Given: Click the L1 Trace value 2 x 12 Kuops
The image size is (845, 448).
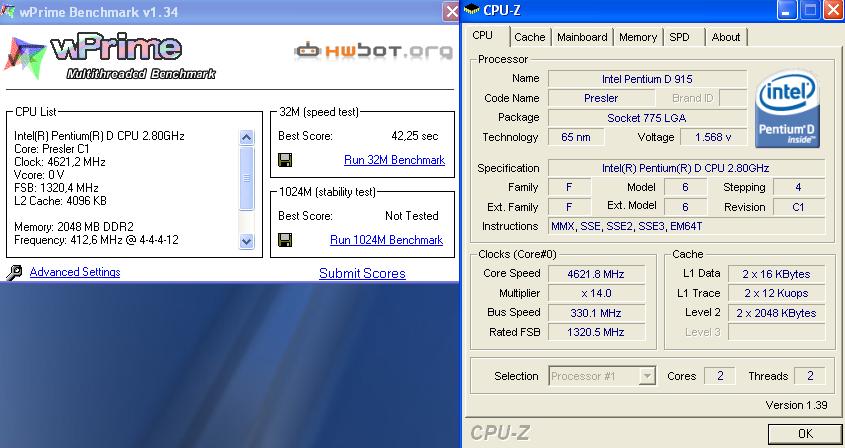Looking at the screenshot, I should (776, 293).
